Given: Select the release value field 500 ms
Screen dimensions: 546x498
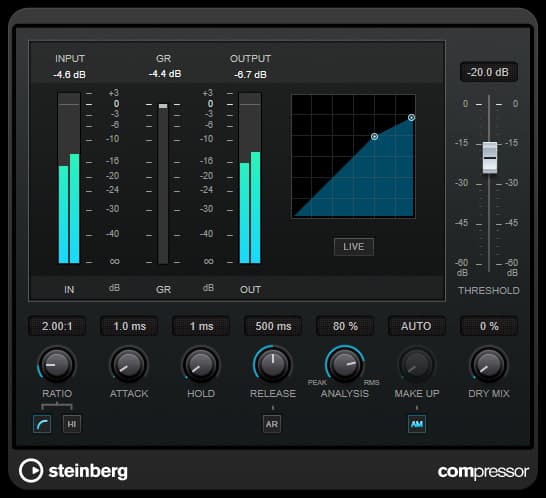Looking at the screenshot, I should 273,326.
